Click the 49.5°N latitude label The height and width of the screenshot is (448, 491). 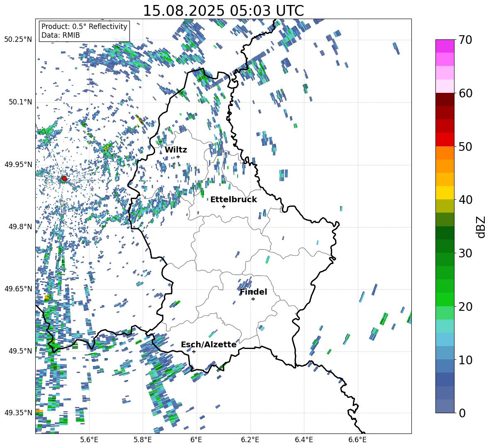tap(20, 351)
